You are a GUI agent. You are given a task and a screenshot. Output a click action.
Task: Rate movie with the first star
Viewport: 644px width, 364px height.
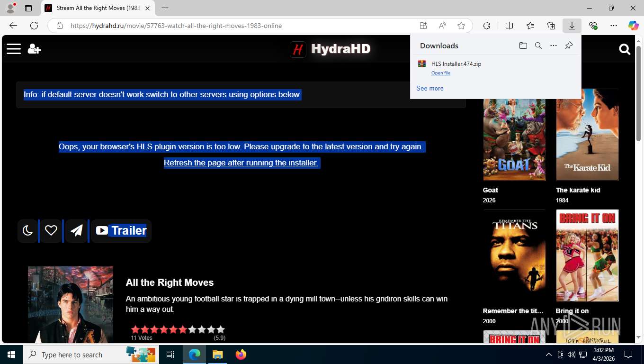(x=135, y=329)
